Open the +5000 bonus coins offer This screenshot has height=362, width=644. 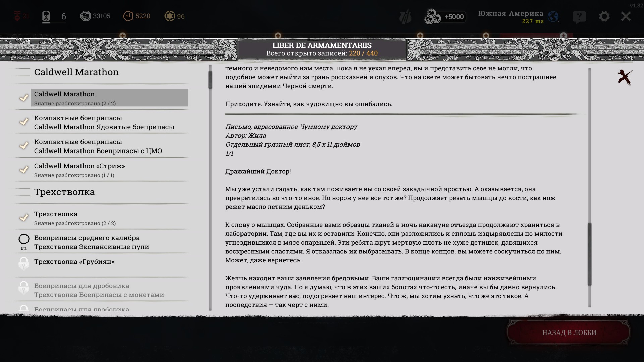[445, 16]
